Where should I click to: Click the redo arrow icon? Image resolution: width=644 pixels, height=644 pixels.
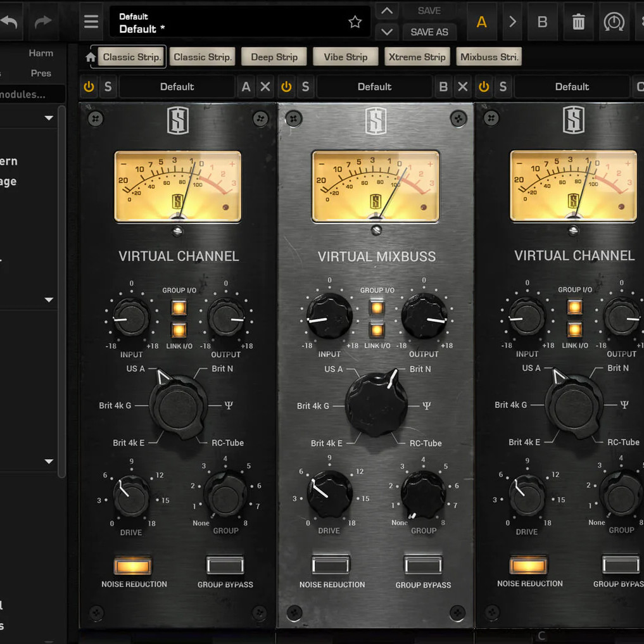(x=43, y=22)
